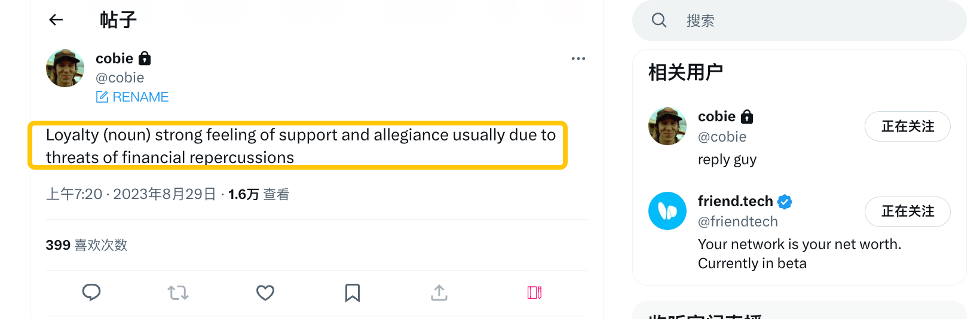Open friend.tech's blue avatar

667,211
